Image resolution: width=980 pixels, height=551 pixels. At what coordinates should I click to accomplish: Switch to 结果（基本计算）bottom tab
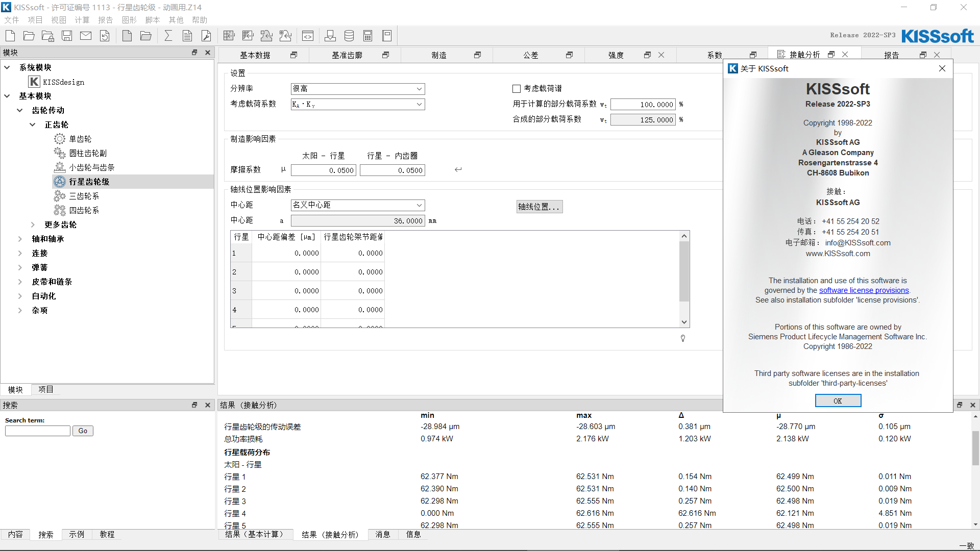[256, 534]
